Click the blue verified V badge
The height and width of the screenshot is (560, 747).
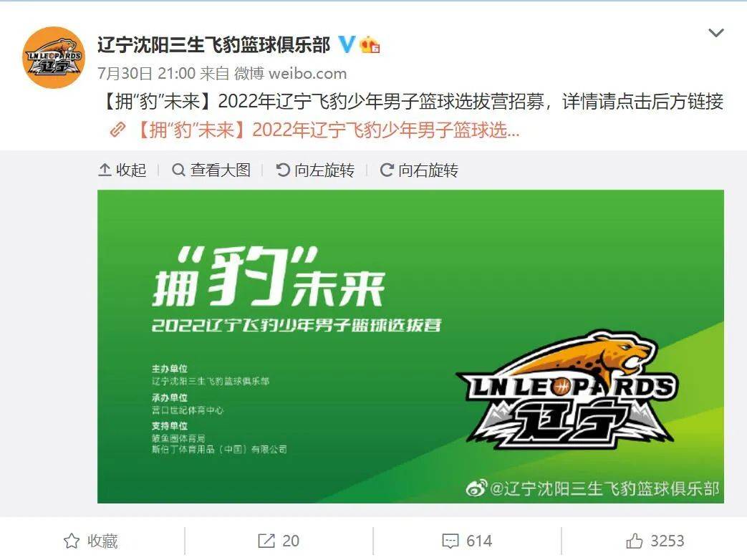tap(347, 44)
